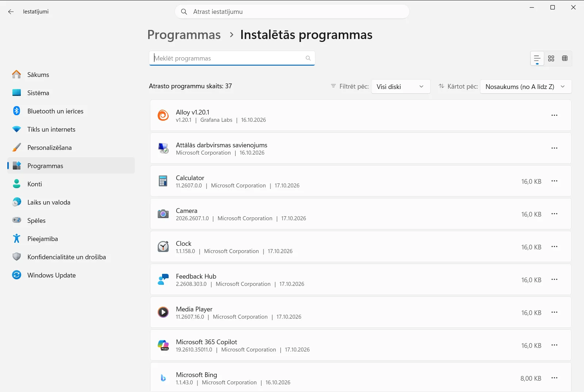Switch to list view layout
The height and width of the screenshot is (392, 584).
[x=537, y=58]
